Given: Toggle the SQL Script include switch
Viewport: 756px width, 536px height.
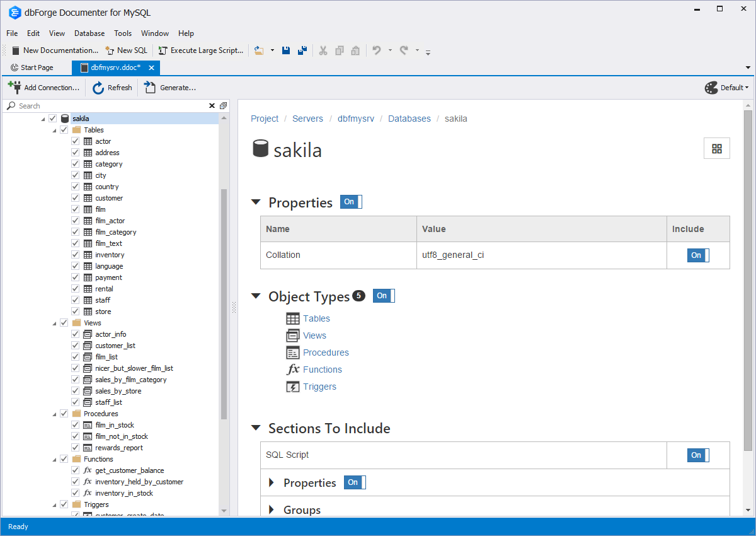Looking at the screenshot, I should 697,455.
